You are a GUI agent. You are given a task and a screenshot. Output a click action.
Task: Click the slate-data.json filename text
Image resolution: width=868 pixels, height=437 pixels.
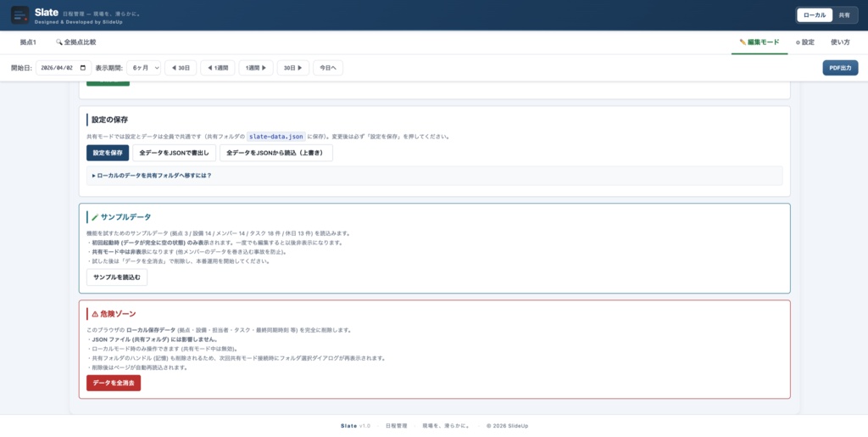[x=275, y=137]
